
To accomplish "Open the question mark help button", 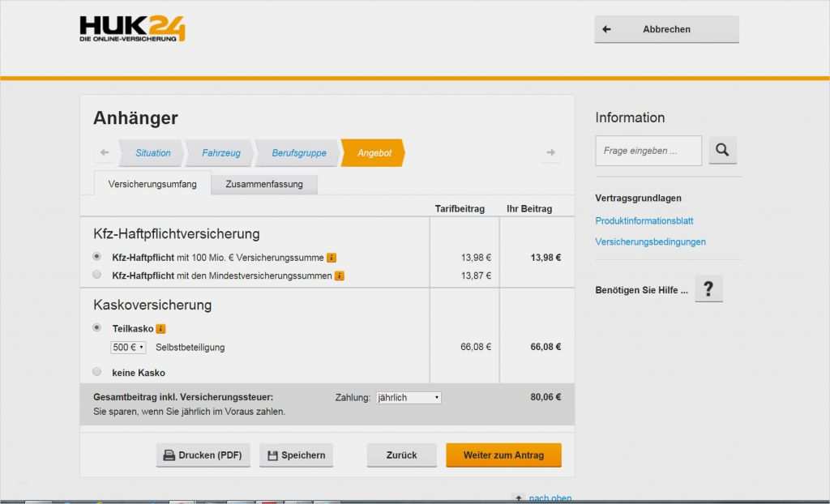I will point(708,288).
